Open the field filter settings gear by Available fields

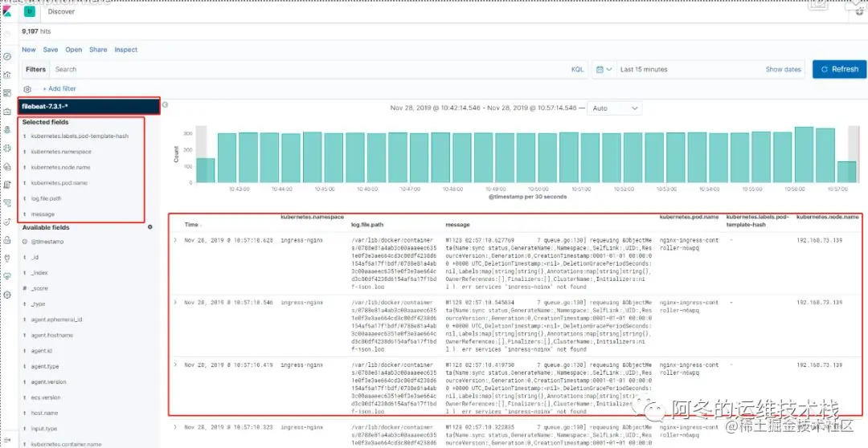pos(150,227)
